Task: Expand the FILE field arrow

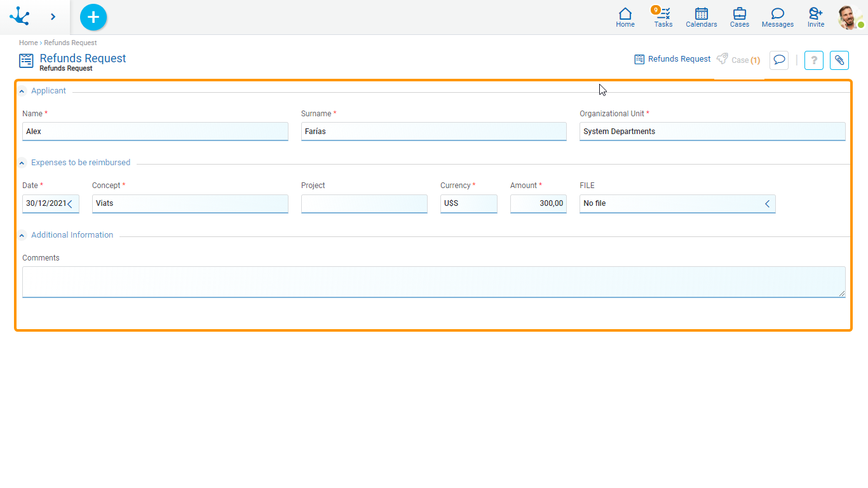Action: pyautogui.click(x=767, y=204)
